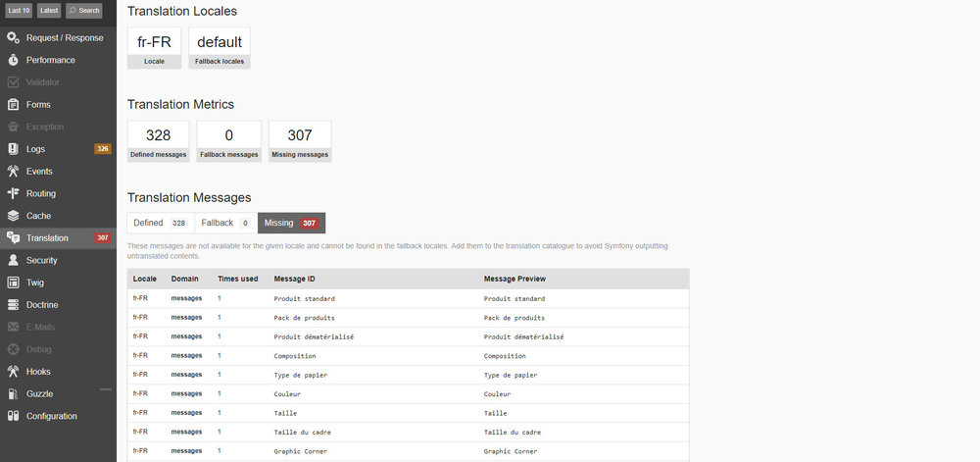Click the Translation Metrics heading
This screenshot has height=462, width=980.
point(180,104)
